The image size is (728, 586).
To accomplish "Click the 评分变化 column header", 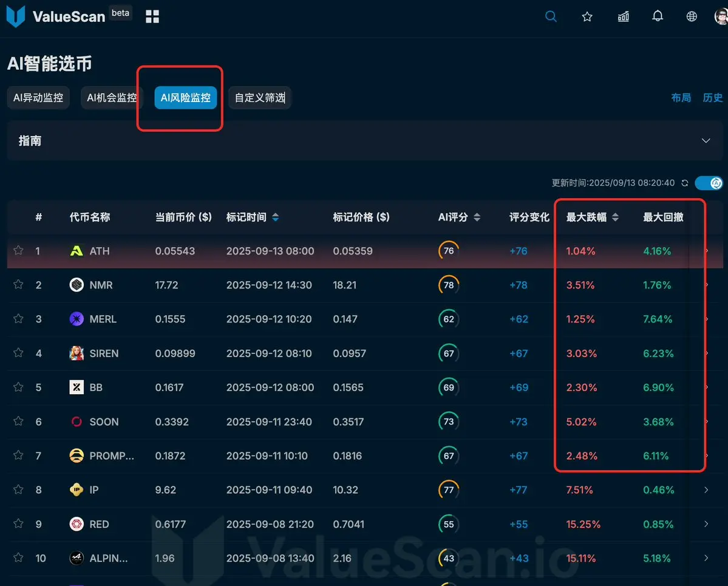I will point(529,217).
